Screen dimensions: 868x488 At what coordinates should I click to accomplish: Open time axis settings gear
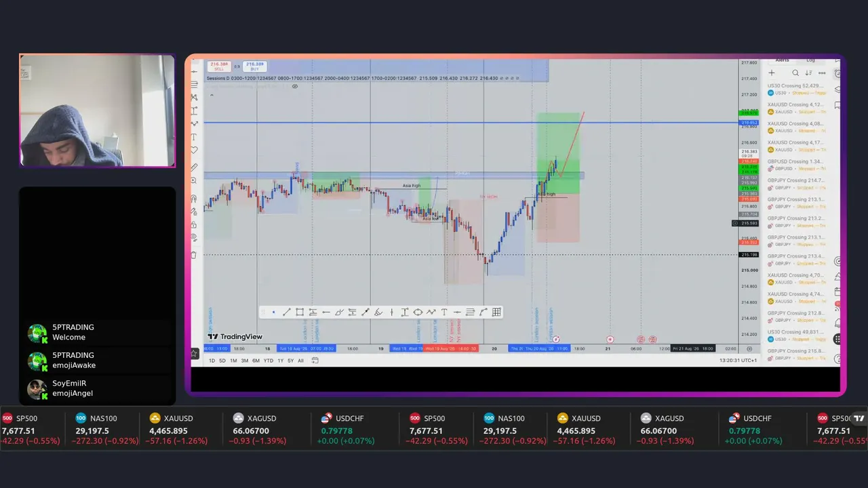(x=749, y=348)
